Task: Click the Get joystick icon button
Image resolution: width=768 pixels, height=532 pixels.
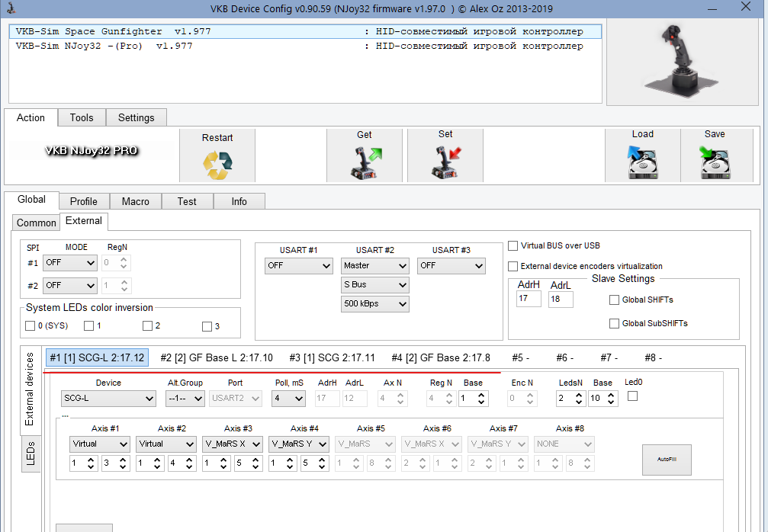Action: [365, 155]
